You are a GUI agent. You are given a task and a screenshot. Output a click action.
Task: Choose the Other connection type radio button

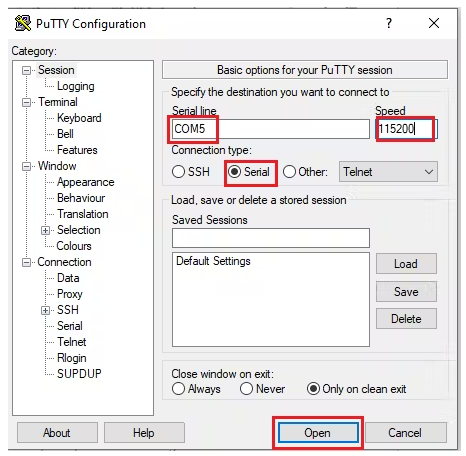click(289, 172)
